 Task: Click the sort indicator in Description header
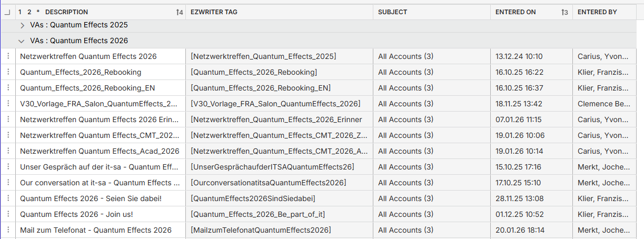pyautogui.click(x=180, y=12)
